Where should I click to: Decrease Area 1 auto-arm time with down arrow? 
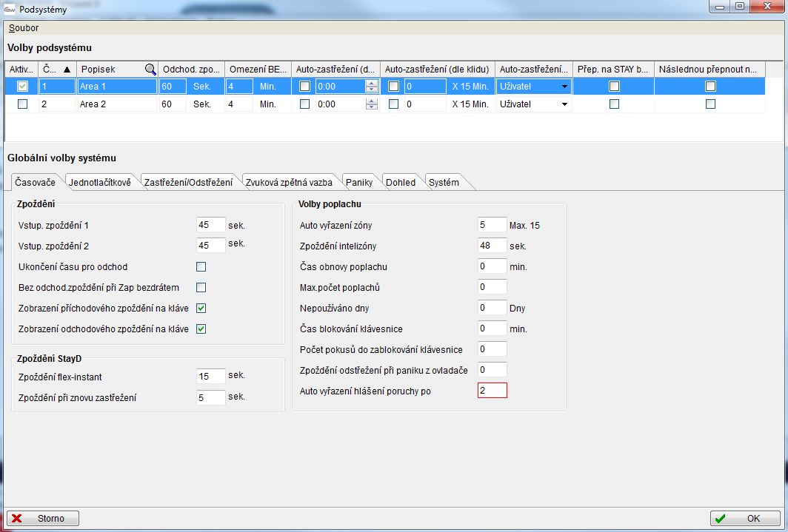(x=372, y=90)
